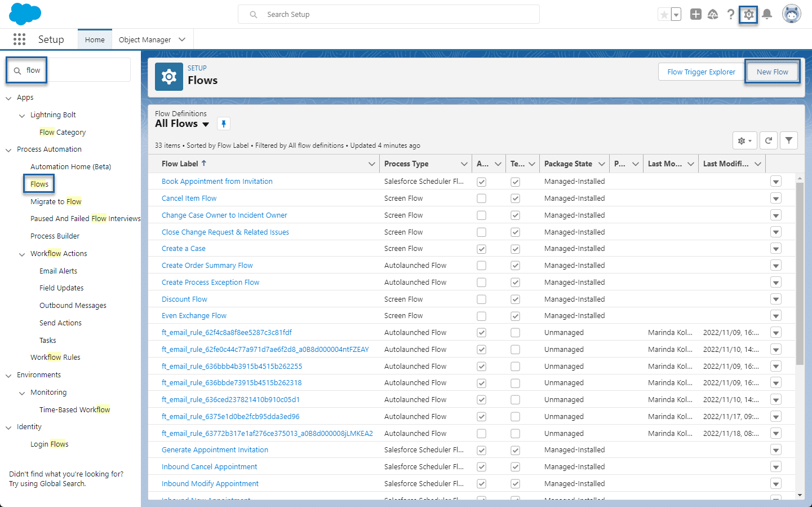Uncheck Active on Create a Case row

coord(481,248)
